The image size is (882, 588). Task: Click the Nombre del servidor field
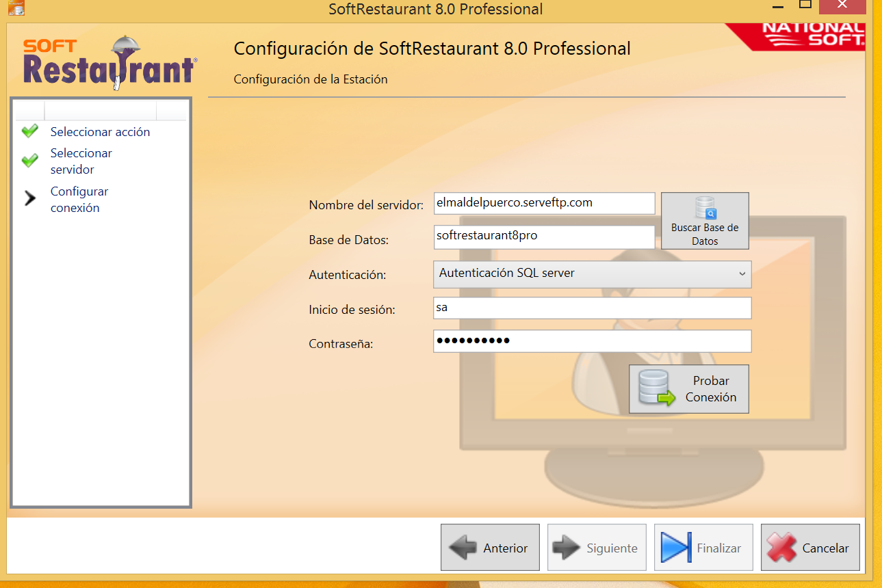(545, 203)
